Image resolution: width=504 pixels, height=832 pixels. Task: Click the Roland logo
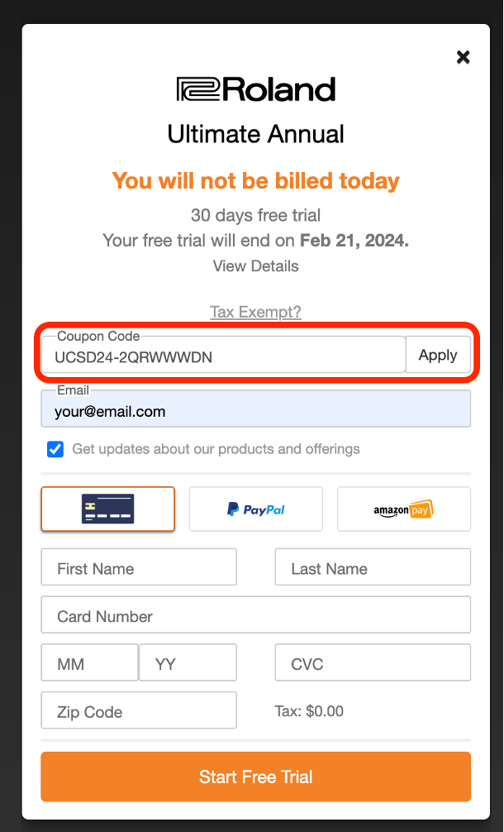[256, 89]
